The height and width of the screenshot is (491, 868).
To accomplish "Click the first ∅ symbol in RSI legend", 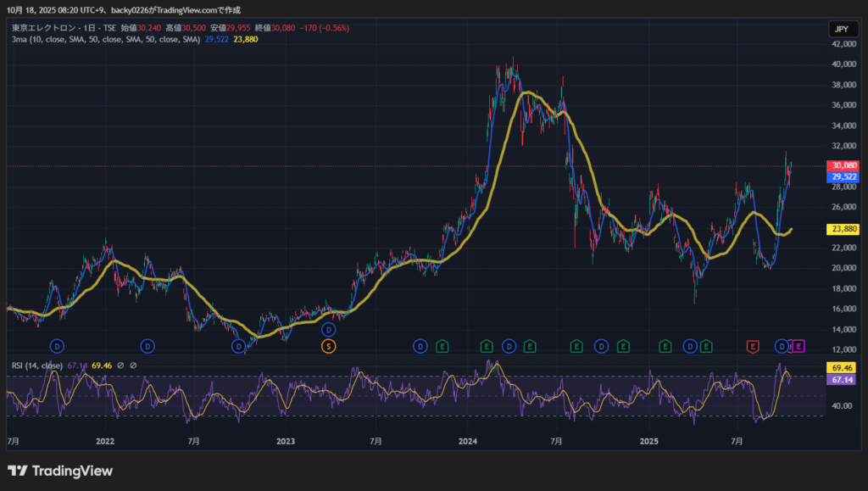I will pyautogui.click(x=120, y=365).
